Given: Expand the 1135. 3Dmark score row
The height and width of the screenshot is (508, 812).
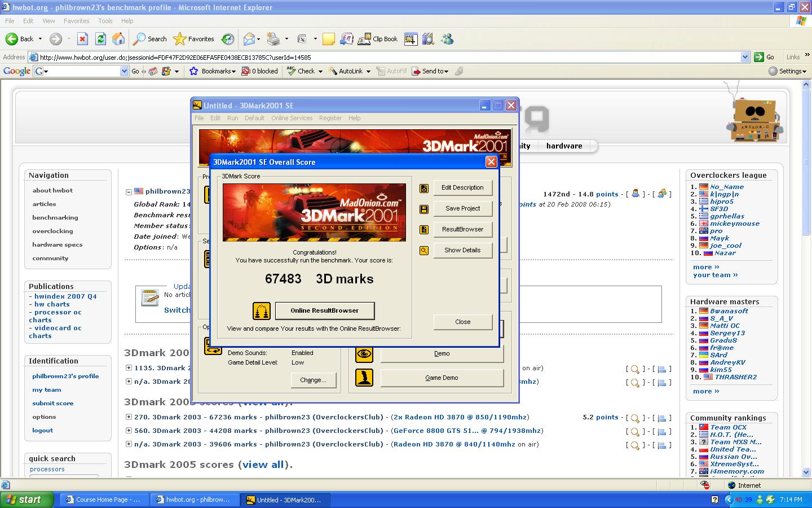Looking at the screenshot, I should [129, 367].
